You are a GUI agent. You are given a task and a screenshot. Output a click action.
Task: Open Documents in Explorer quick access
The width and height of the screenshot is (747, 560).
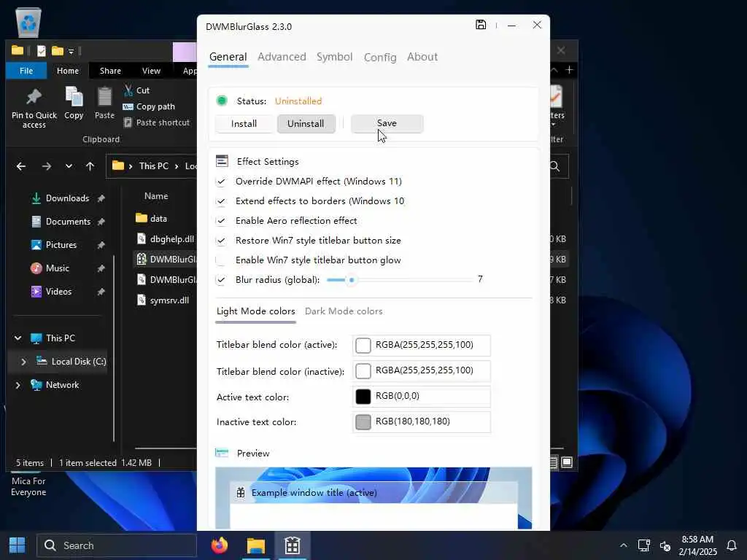pos(68,222)
